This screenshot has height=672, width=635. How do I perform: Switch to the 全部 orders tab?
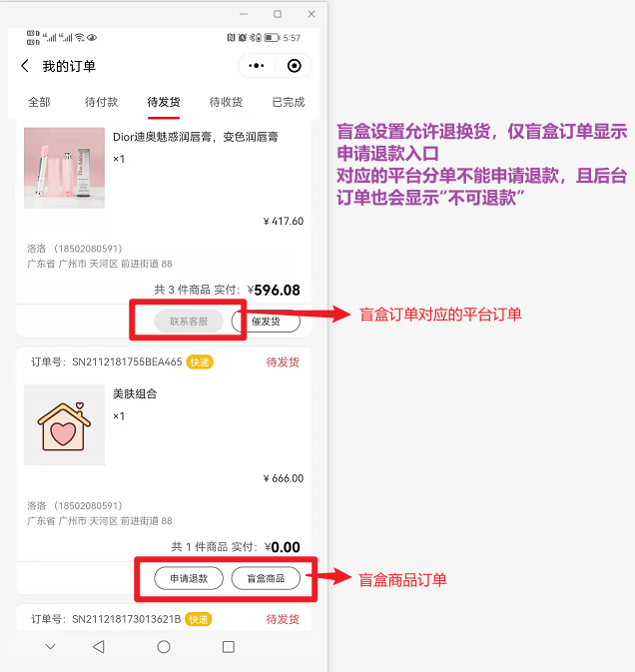[39, 102]
